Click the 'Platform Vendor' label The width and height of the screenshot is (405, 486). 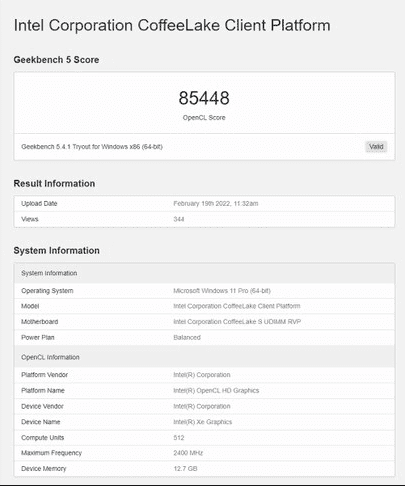pyautogui.click(x=45, y=375)
